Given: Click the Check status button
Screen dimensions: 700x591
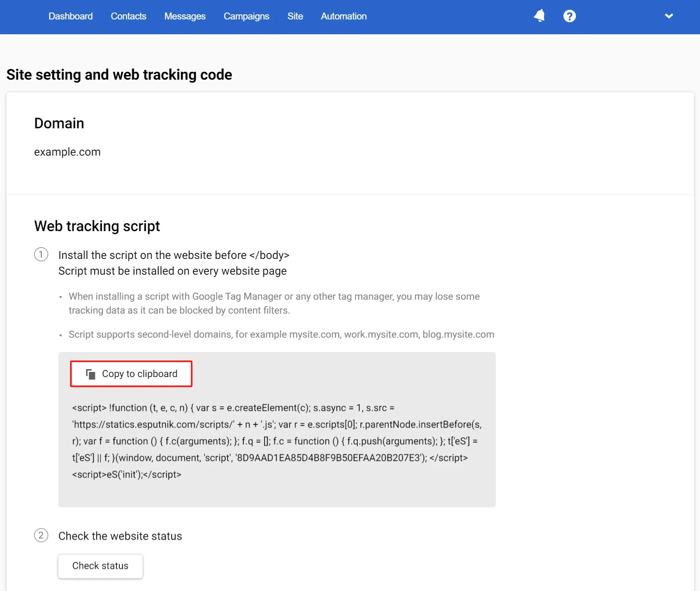Looking at the screenshot, I should point(100,566).
